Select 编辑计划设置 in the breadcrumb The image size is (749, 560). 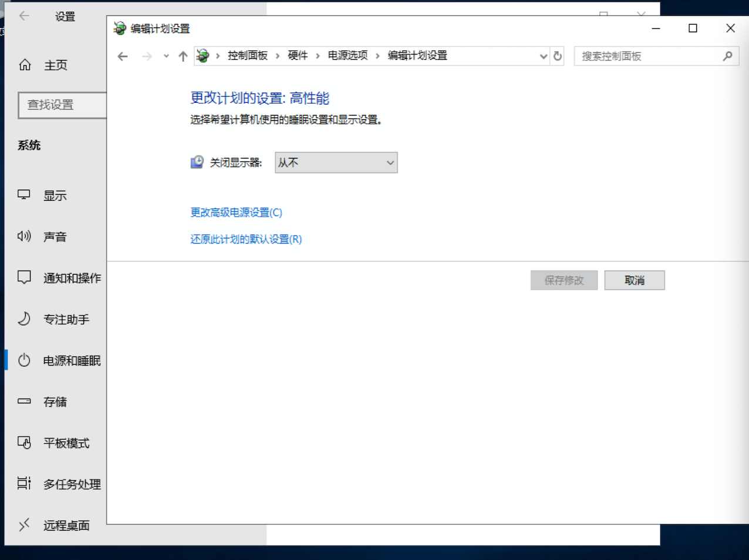[417, 56]
